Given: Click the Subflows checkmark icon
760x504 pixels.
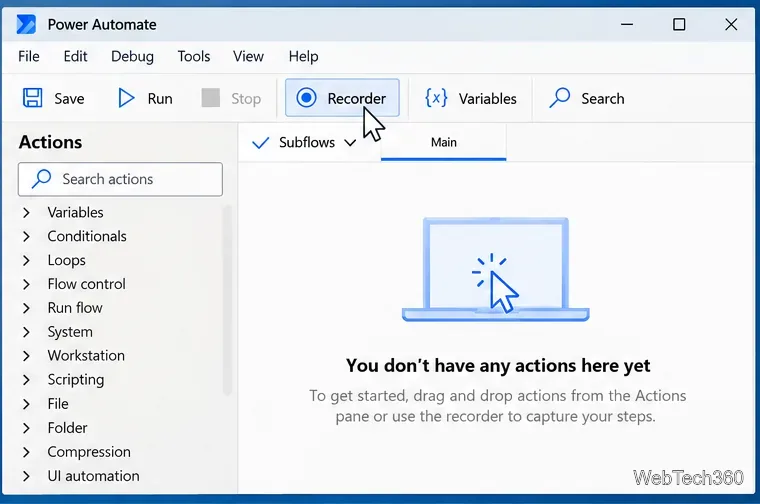Looking at the screenshot, I should [x=260, y=142].
